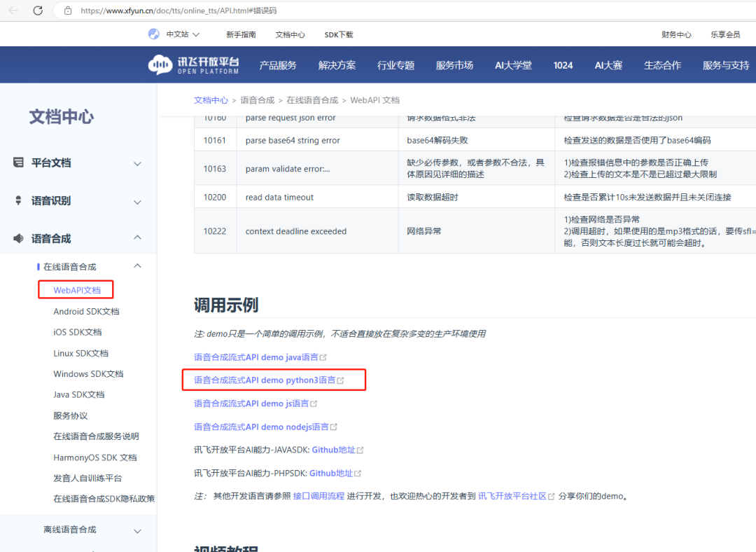Screen dimensions: 756x552
Task: Expand the 离线语音合成 subsection chevron
Action: tap(137, 531)
